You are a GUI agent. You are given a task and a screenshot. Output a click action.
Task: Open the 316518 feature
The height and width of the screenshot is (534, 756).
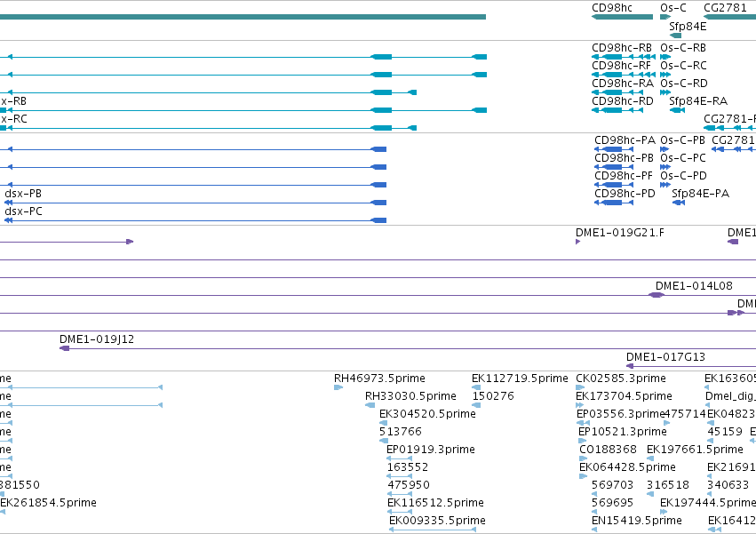tap(650, 495)
